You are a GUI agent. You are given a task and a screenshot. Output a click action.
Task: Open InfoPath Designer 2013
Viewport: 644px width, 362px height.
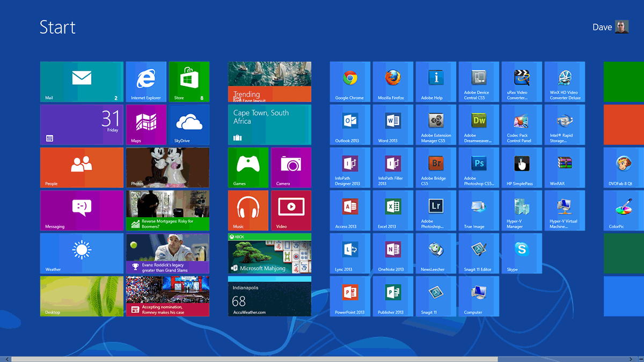click(x=350, y=167)
